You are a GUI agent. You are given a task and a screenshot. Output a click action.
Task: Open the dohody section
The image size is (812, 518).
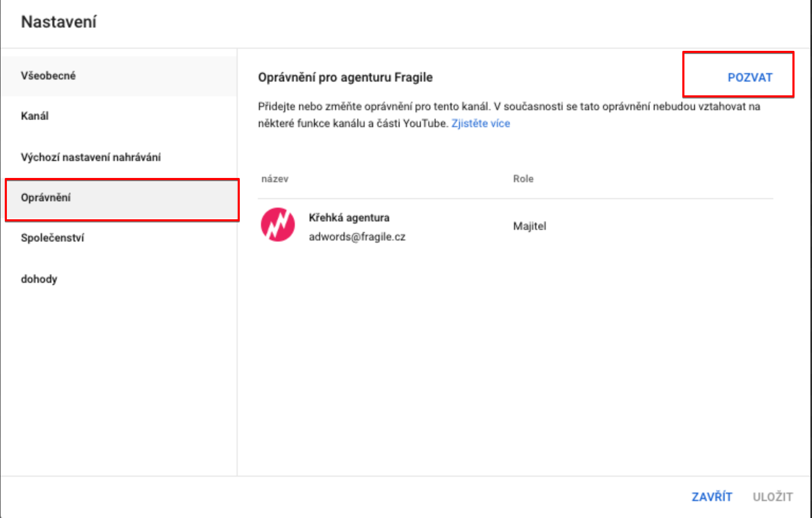[39, 279]
